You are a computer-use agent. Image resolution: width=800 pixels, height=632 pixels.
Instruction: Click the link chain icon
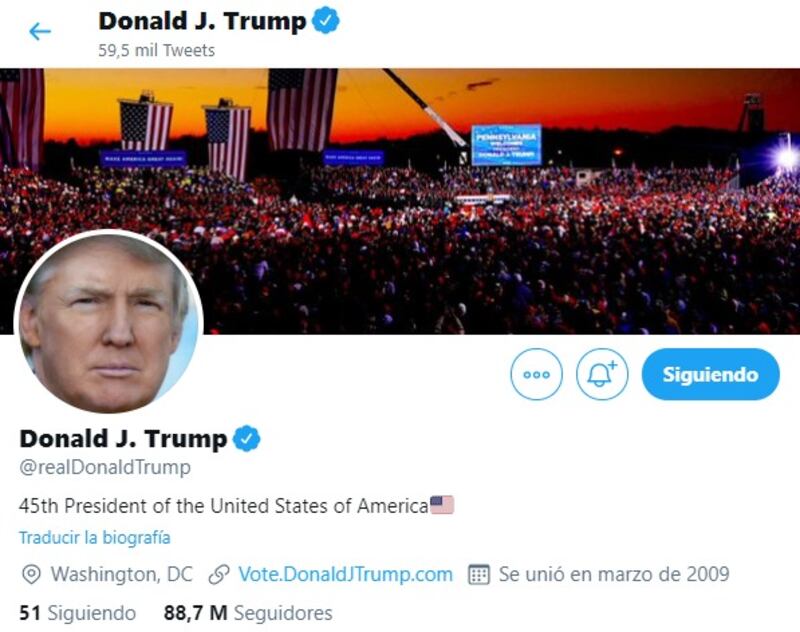(x=219, y=574)
